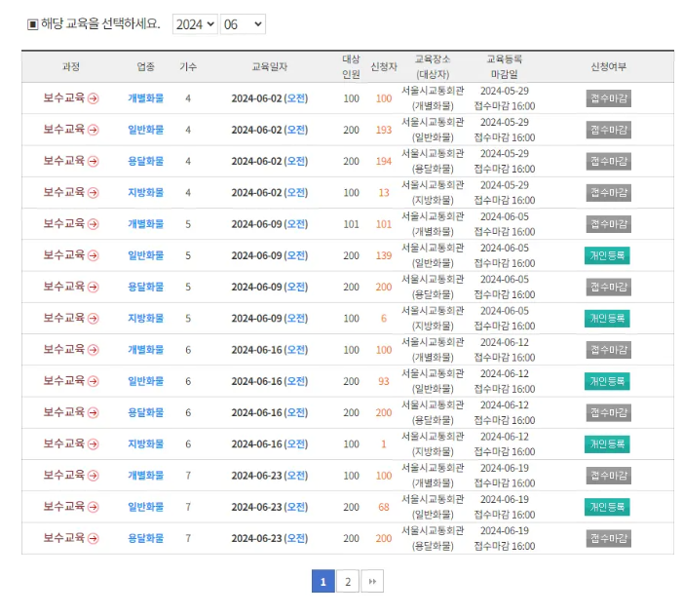Open 지방화물 link in 기수 6 row
682x616 pixels.
[146, 444]
